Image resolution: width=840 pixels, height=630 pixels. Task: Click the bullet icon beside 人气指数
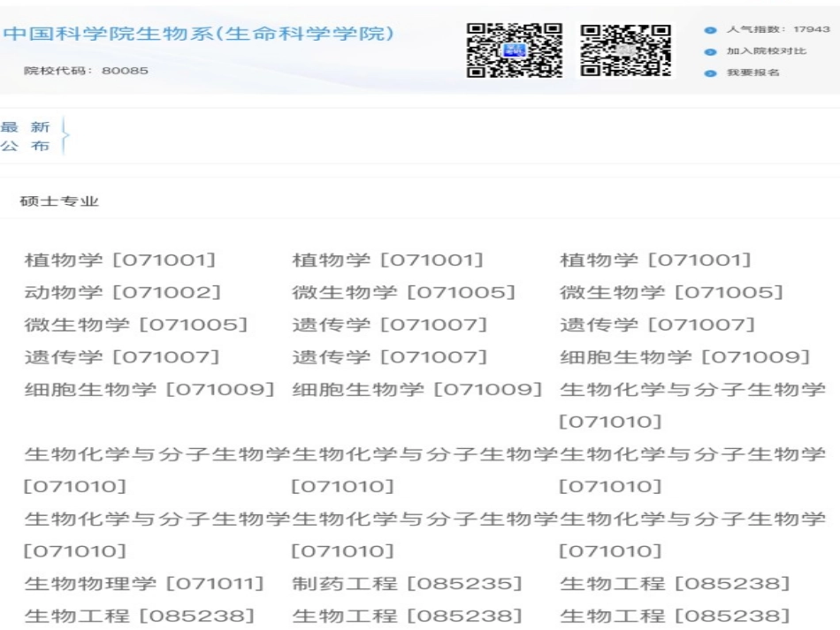[x=710, y=30]
